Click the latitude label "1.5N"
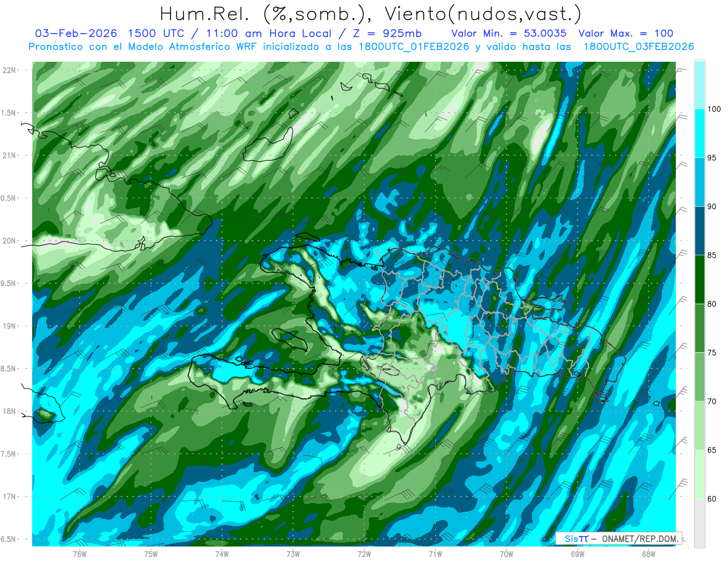This screenshot has width=728, height=562. pyautogui.click(x=10, y=113)
